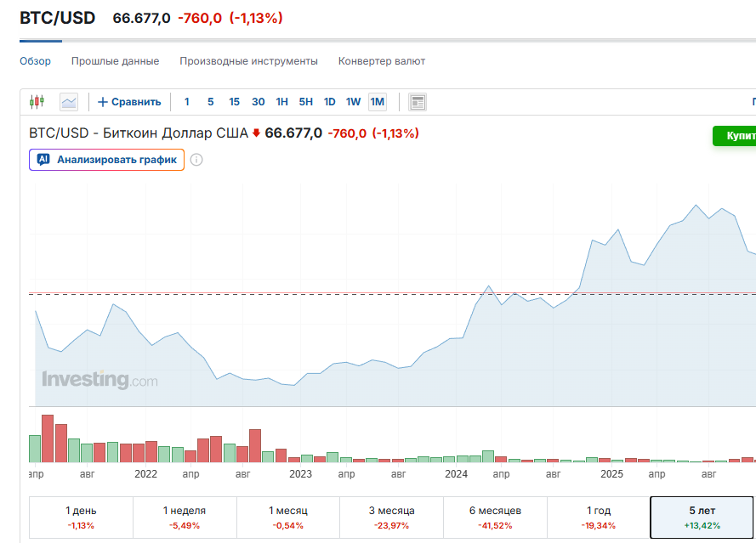Select the area chart type icon
756x543 pixels.
(x=69, y=102)
